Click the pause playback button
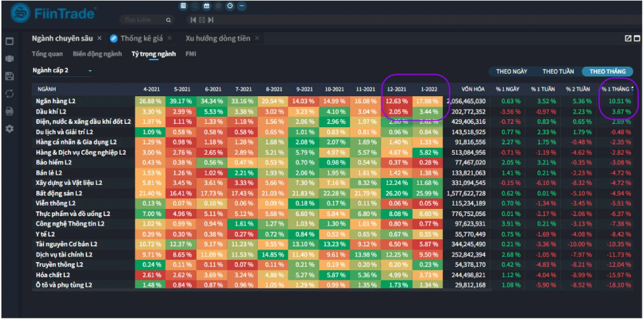Image resolution: width=644 pixels, height=319 pixels. coord(202,20)
